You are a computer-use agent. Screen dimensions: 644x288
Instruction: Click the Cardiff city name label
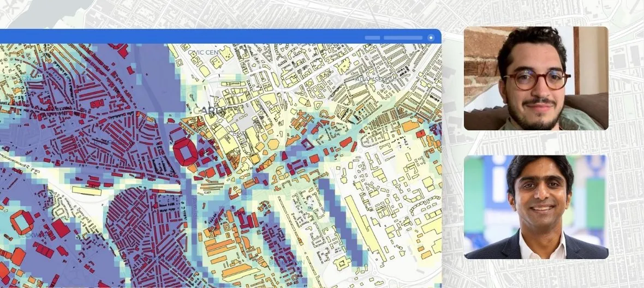click(x=209, y=111)
